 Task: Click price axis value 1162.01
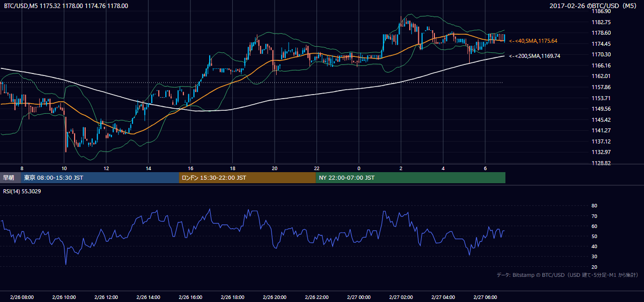click(x=602, y=76)
